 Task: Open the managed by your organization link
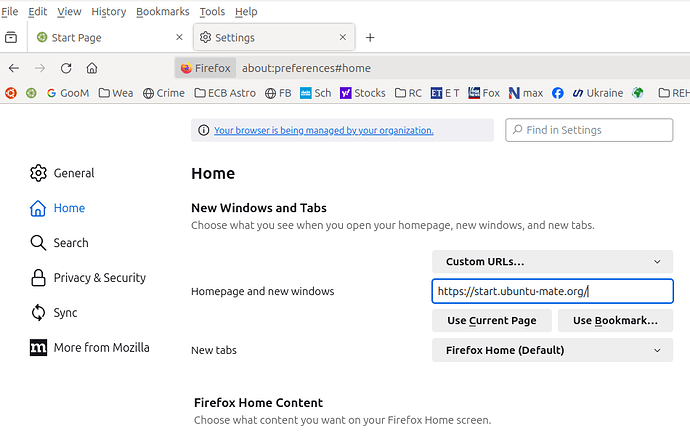[x=323, y=130]
